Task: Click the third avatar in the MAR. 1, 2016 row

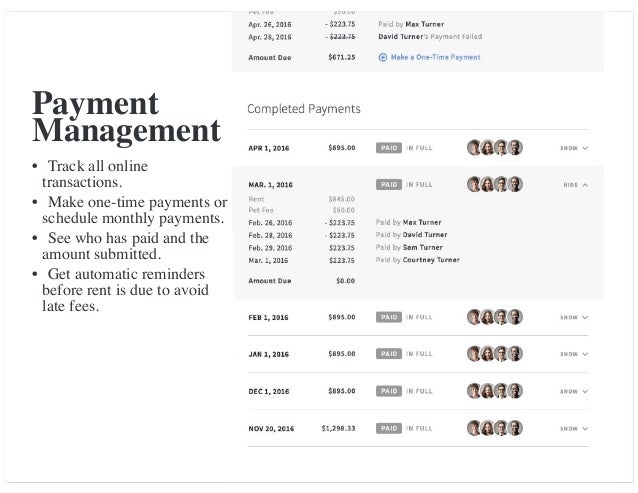Action: pyautogui.click(x=501, y=184)
